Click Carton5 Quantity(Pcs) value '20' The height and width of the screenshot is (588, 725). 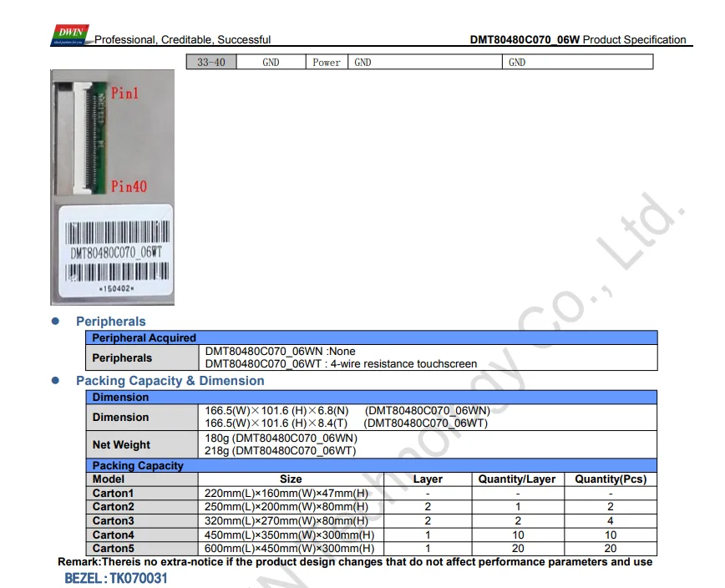pos(611,548)
